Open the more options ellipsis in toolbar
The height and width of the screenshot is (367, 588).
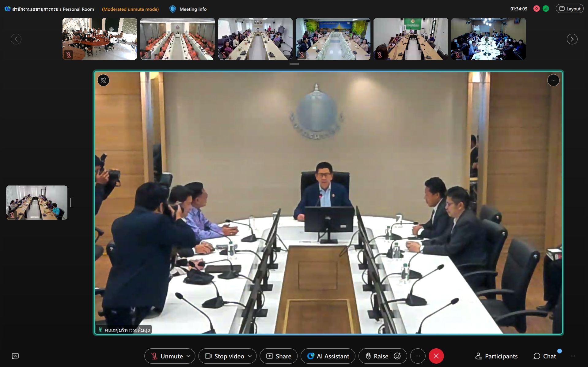pos(418,356)
